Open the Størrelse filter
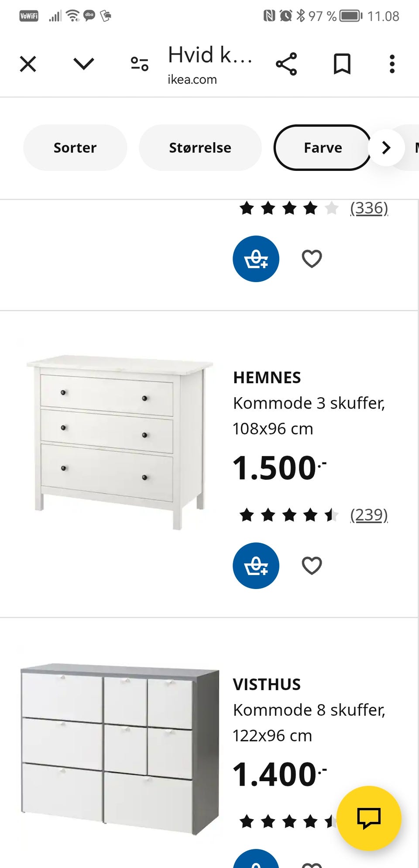Image resolution: width=419 pixels, height=868 pixels. pos(200,147)
